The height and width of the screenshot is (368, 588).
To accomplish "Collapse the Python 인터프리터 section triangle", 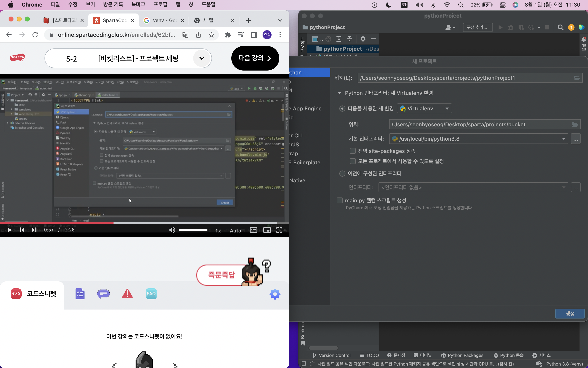I will [x=340, y=93].
